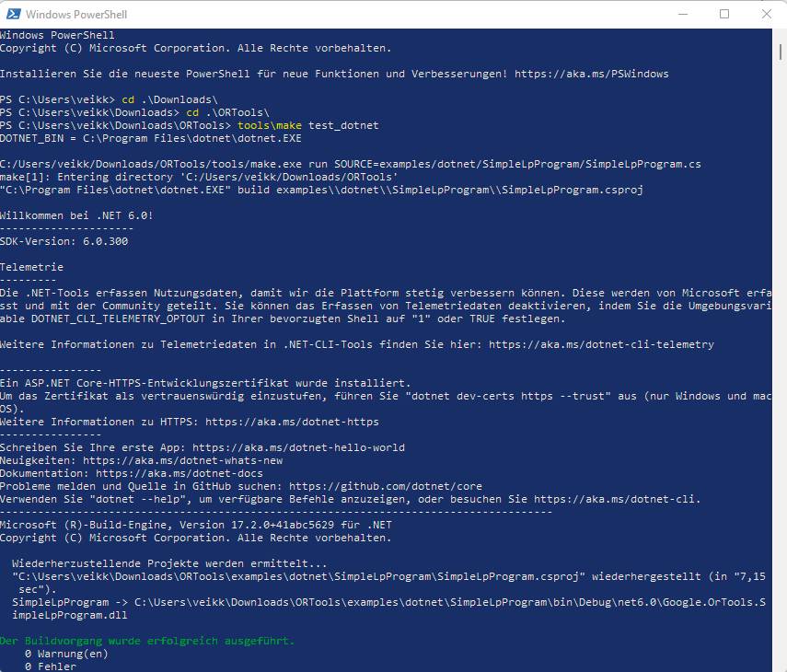Click the https://aka.ms/dotnet-whats-new URL
The width and height of the screenshot is (787, 672).
(x=182, y=460)
